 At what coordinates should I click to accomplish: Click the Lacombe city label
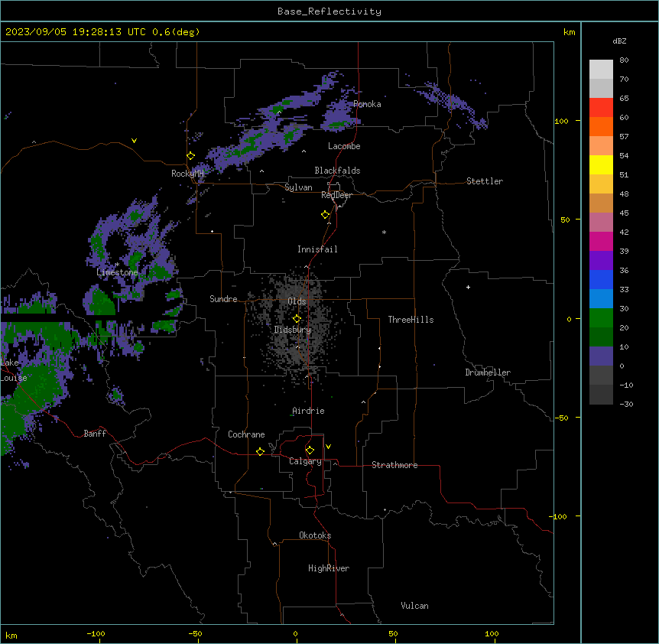tap(344, 146)
